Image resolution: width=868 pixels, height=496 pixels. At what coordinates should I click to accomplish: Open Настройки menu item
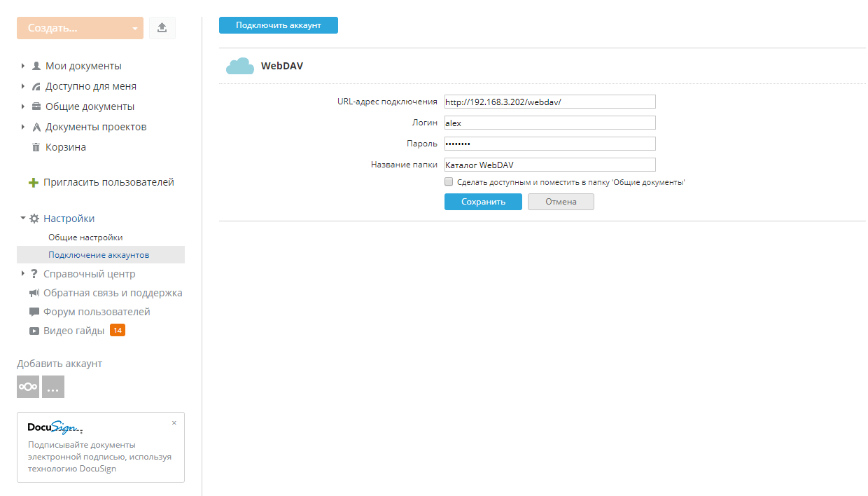69,219
